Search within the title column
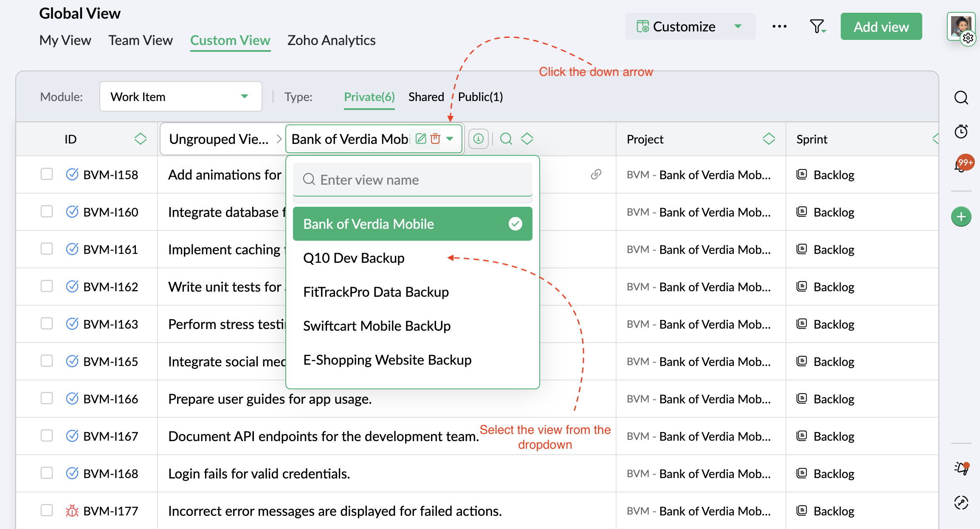The width and height of the screenshot is (980, 529). click(x=506, y=139)
